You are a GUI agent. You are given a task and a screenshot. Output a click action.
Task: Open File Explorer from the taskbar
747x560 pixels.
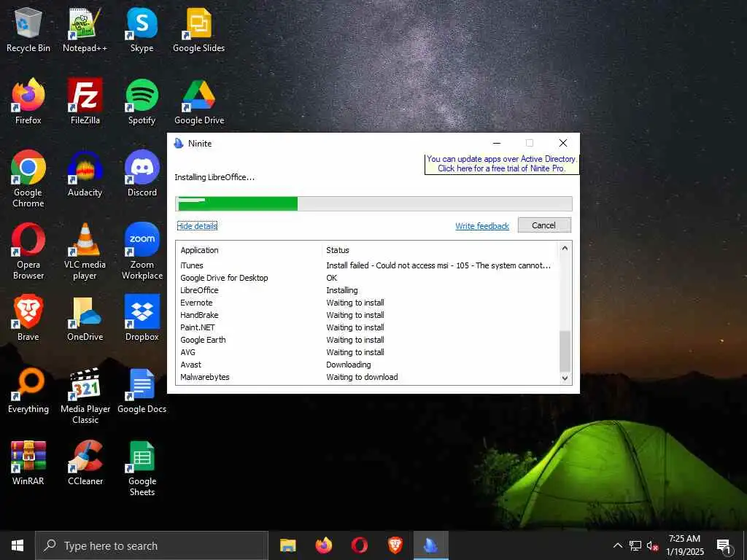pyautogui.click(x=287, y=545)
